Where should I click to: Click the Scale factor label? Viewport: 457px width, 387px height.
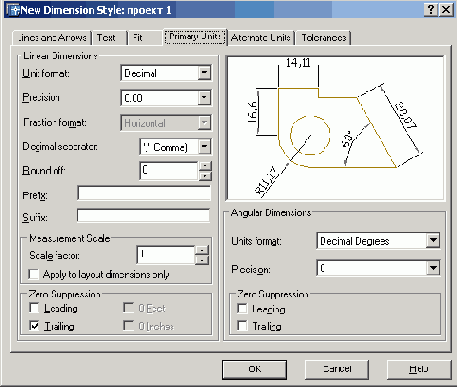(54, 255)
